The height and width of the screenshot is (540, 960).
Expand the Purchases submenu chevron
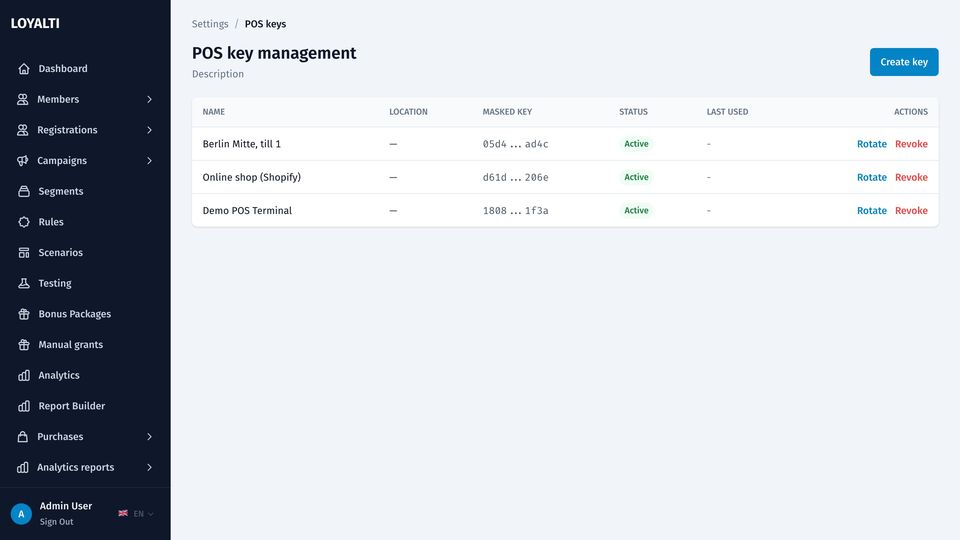tap(149, 436)
